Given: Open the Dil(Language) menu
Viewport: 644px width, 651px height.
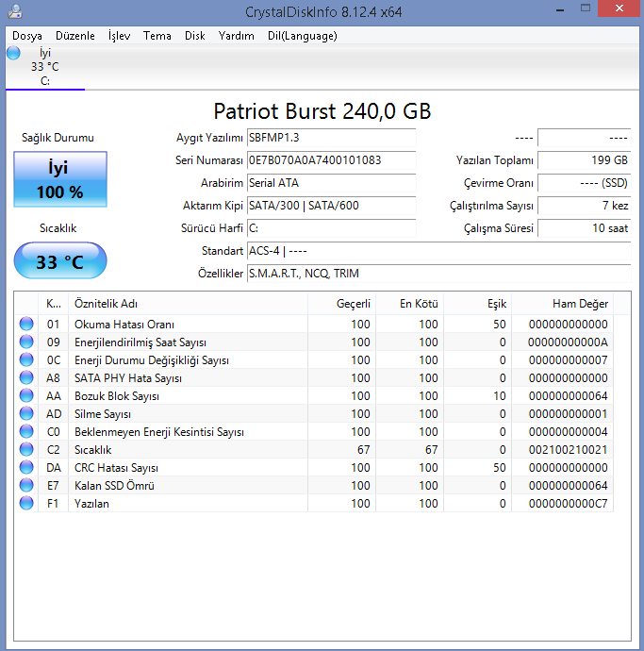Looking at the screenshot, I should pos(302,36).
